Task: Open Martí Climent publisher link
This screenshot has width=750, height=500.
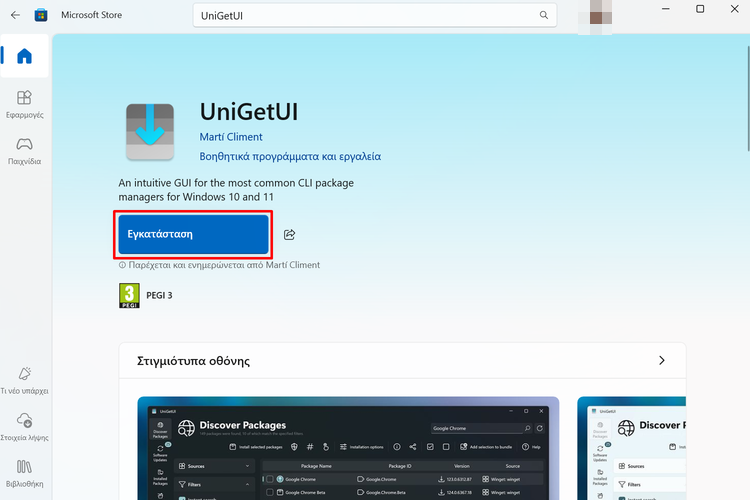Action: [x=231, y=137]
